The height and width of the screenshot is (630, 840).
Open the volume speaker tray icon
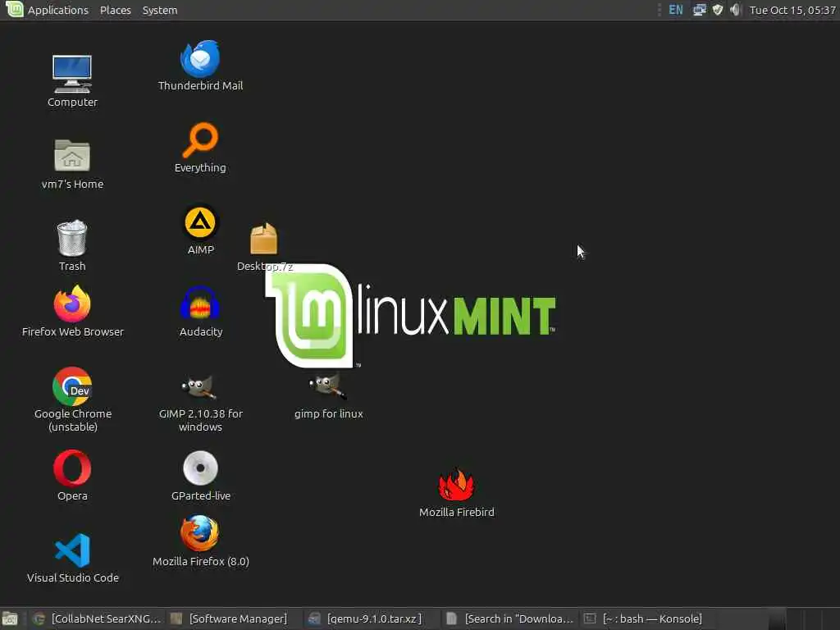click(x=736, y=10)
